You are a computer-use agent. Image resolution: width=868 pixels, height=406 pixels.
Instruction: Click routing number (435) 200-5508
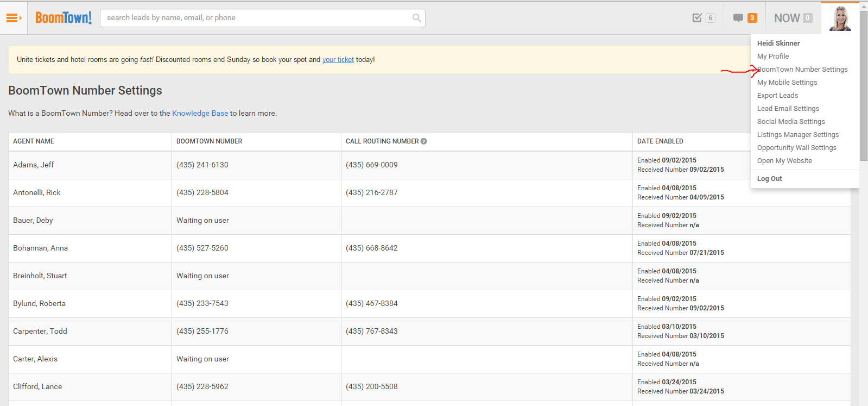pos(372,386)
